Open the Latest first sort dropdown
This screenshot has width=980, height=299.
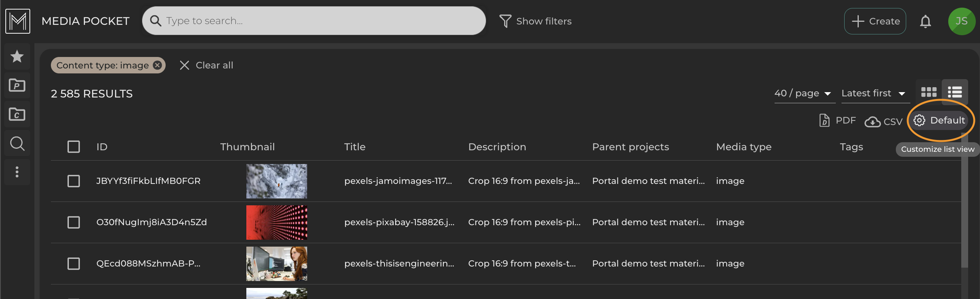pos(875,93)
